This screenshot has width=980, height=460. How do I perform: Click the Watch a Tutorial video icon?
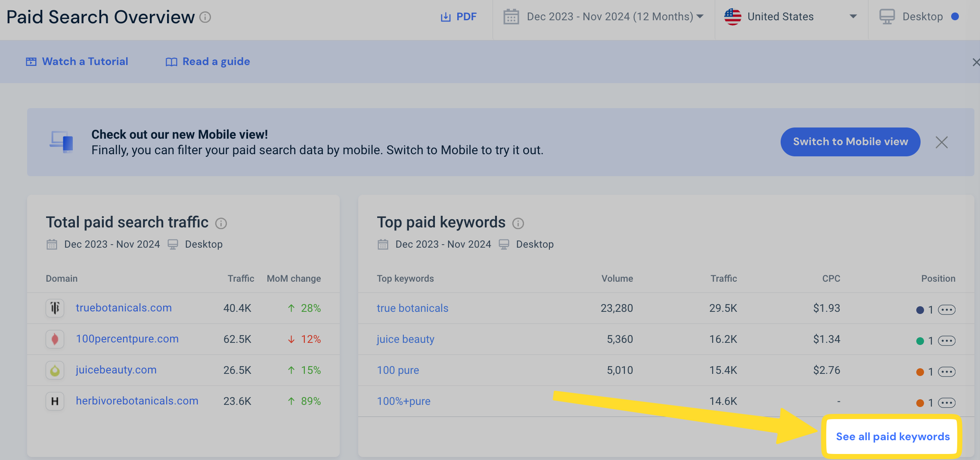[31, 62]
